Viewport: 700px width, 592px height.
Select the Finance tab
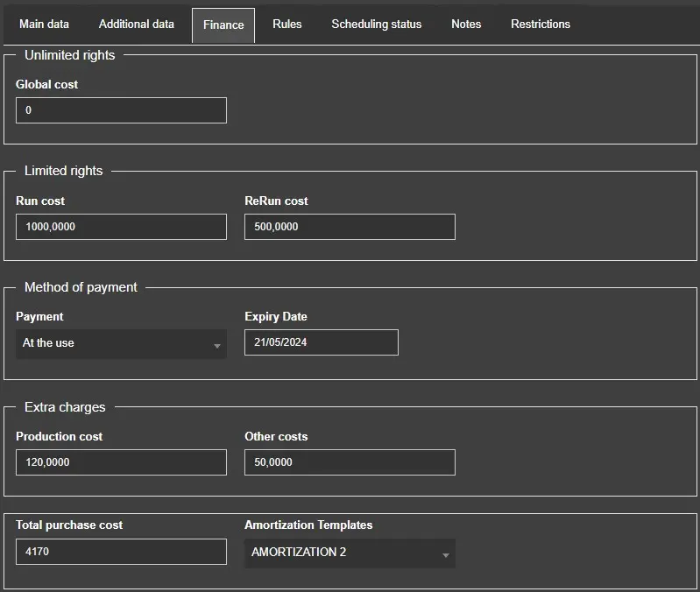click(x=223, y=25)
